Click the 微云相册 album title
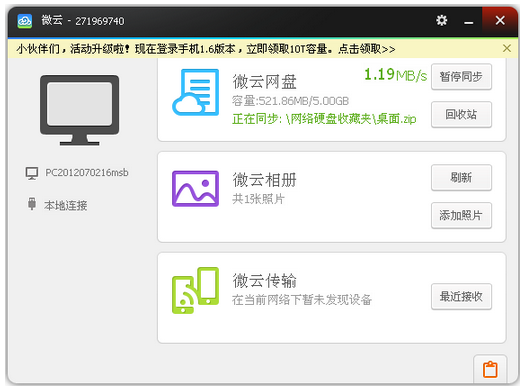526x390 pixels. pos(265,179)
